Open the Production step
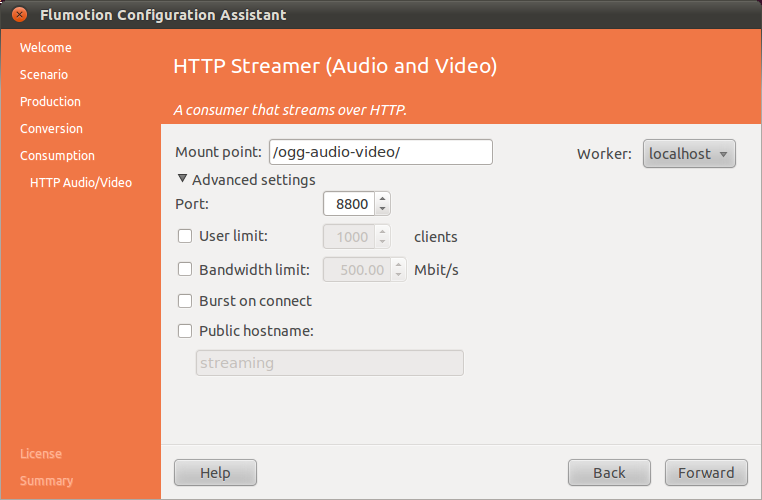762x500 pixels. 50,102
